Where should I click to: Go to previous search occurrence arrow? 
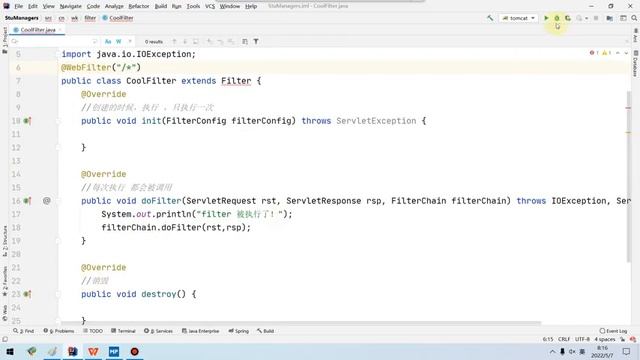pos(174,42)
